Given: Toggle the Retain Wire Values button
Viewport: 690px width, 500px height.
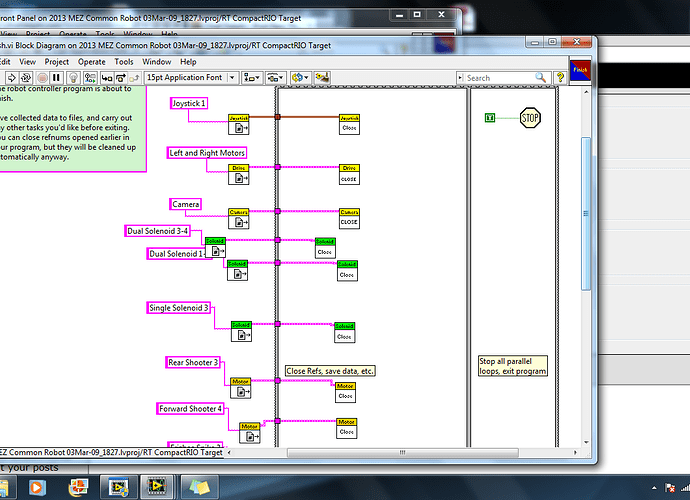Looking at the screenshot, I should (x=90, y=78).
